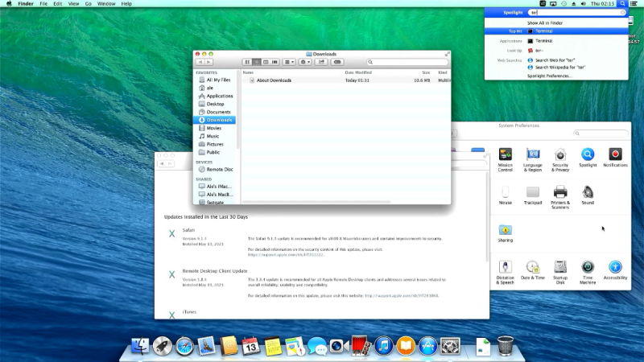Click the Share button in Finder toolbar
Viewport: 644px width, 362px height.
coord(320,62)
